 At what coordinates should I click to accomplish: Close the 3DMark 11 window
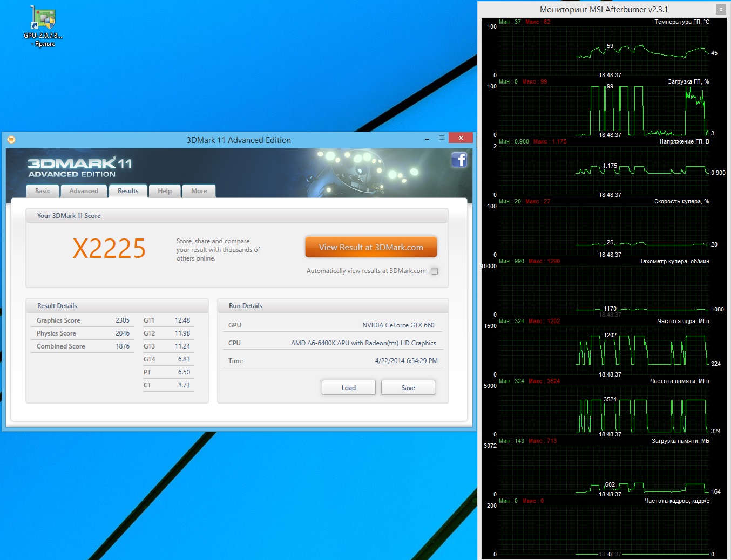click(x=461, y=138)
